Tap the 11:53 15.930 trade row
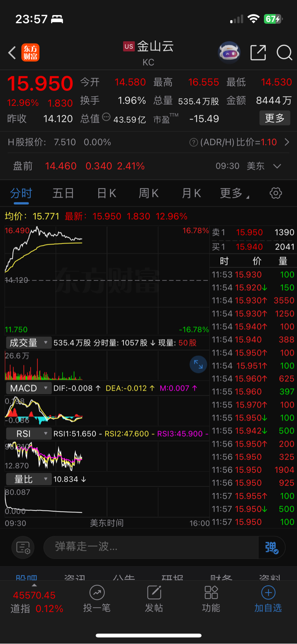 253,275
